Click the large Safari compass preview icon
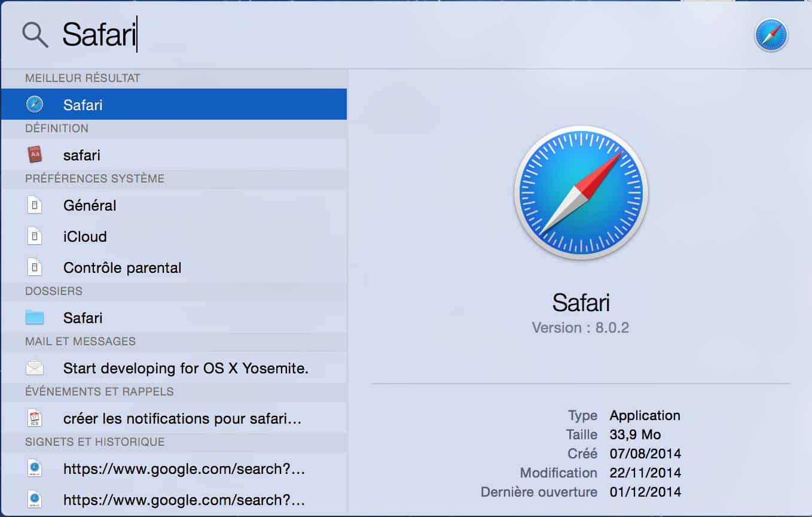Image resolution: width=812 pixels, height=517 pixels. click(x=581, y=193)
